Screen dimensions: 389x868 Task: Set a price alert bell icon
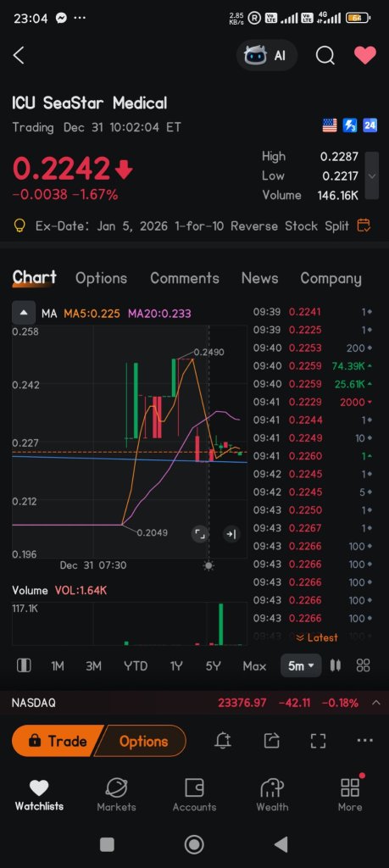tap(223, 741)
